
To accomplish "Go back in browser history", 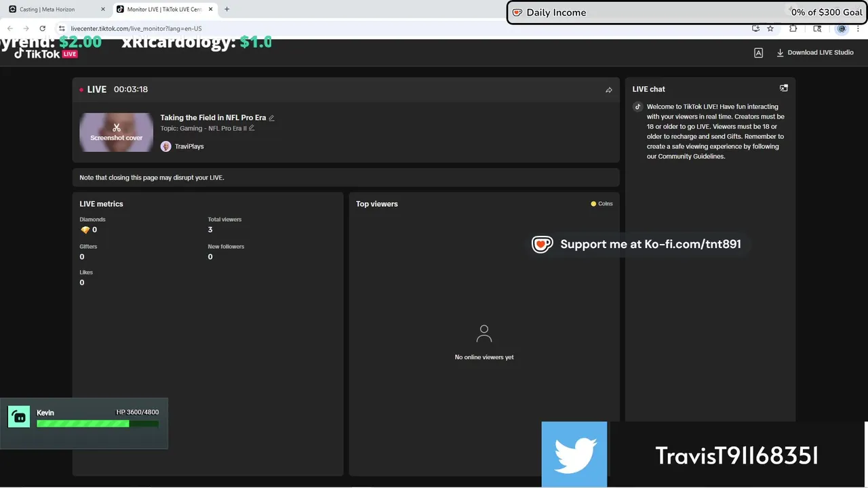I will pos(10,28).
